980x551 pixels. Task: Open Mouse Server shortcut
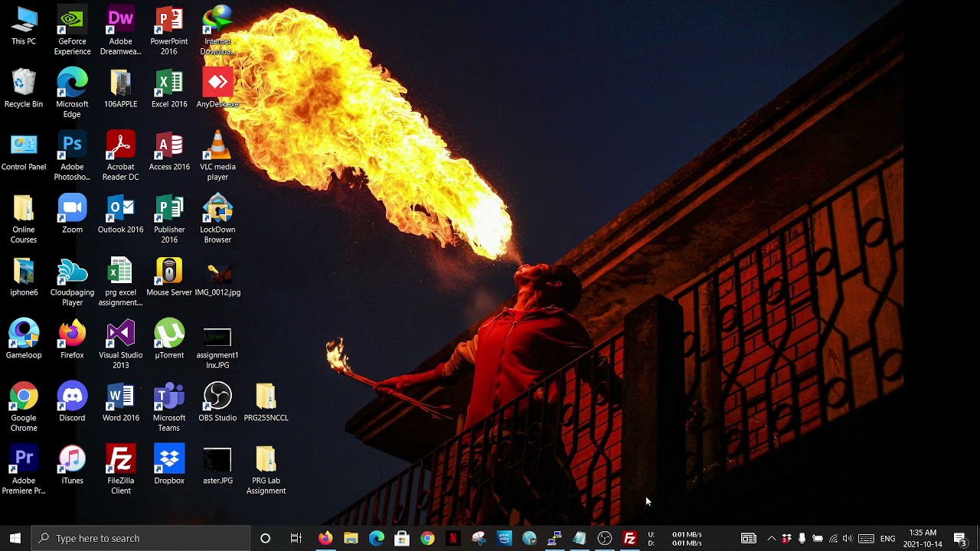pyautogui.click(x=169, y=277)
